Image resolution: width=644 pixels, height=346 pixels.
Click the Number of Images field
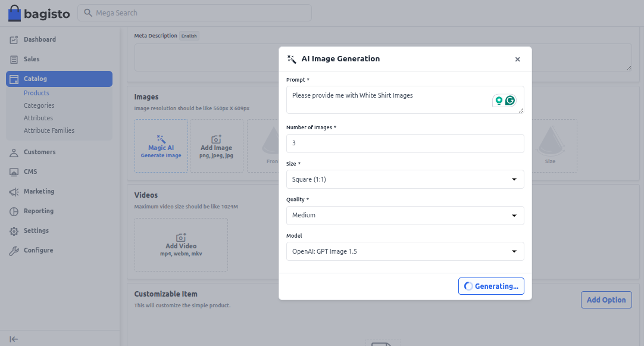(x=405, y=144)
